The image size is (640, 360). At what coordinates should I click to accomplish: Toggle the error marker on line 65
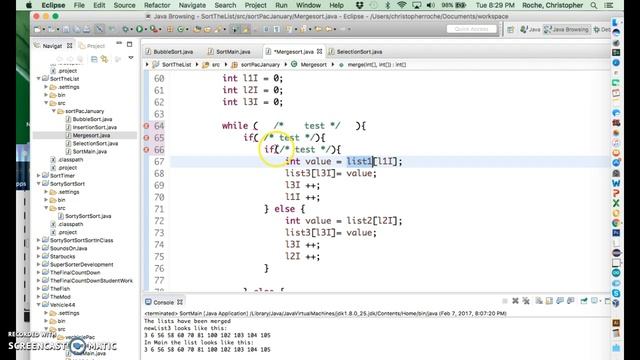coord(146,138)
